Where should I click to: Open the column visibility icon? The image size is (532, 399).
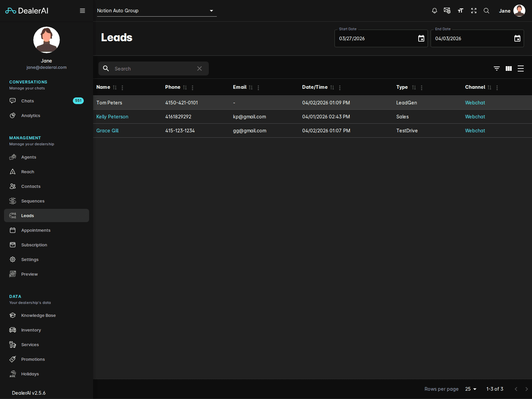point(508,68)
